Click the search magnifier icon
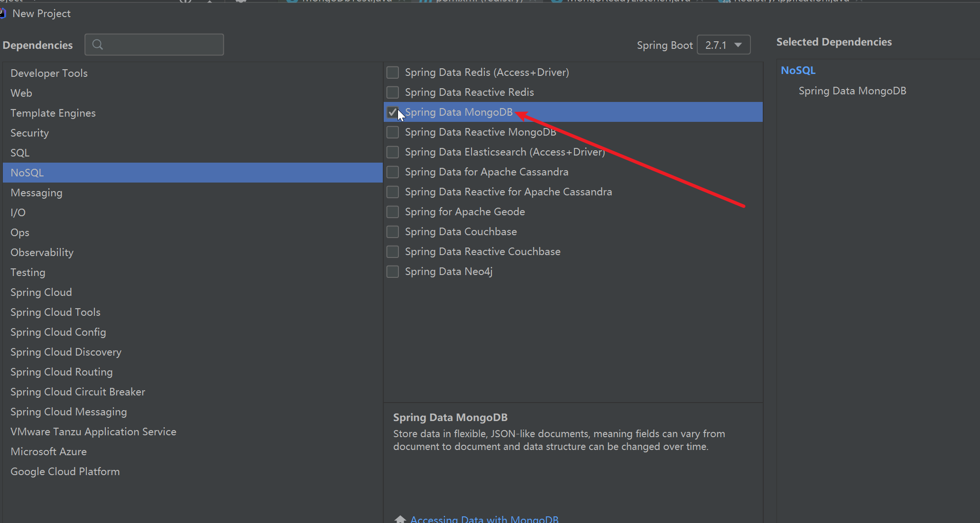980x523 pixels. click(98, 45)
